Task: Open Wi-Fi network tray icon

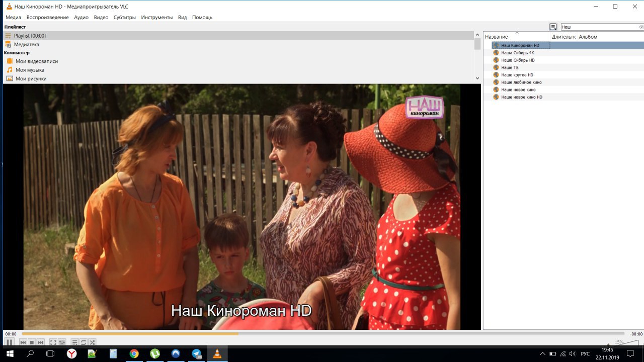Action: tap(562, 353)
